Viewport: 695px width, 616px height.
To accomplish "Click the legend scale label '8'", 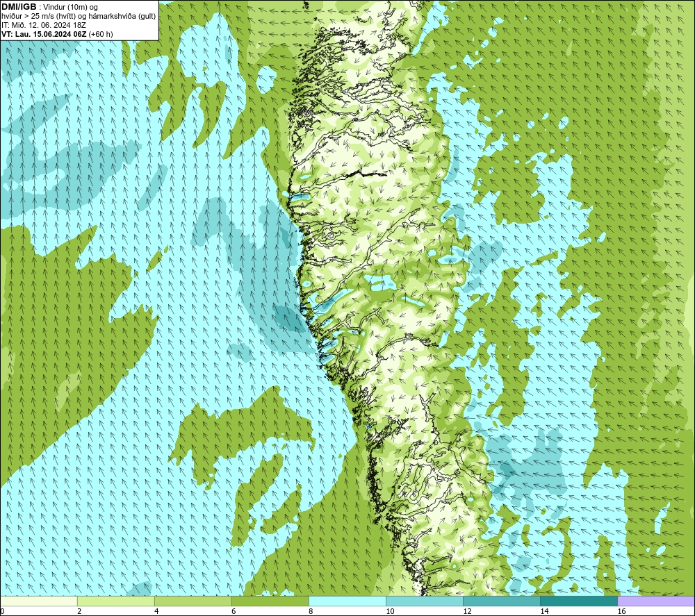I will 311,611.
